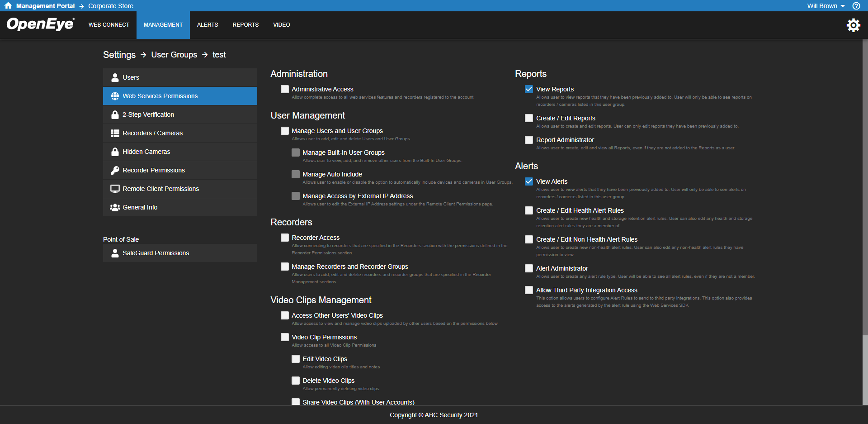Click the User Groups breadcrumb link
868x424 pixels.
click(174, 54)
